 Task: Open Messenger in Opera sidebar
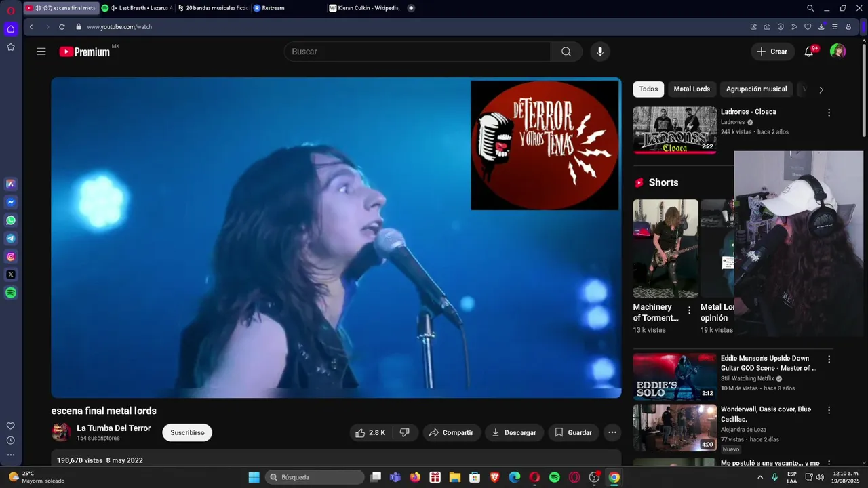pyautogui.click(x=10, y=202)
